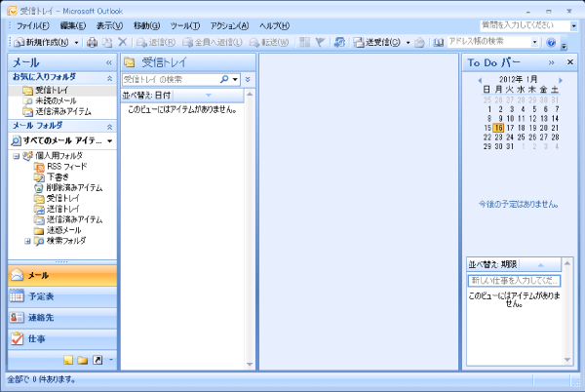Open the 表示(V) menu
This screenshot has height=392, width=585.
(x=109, y=25)
